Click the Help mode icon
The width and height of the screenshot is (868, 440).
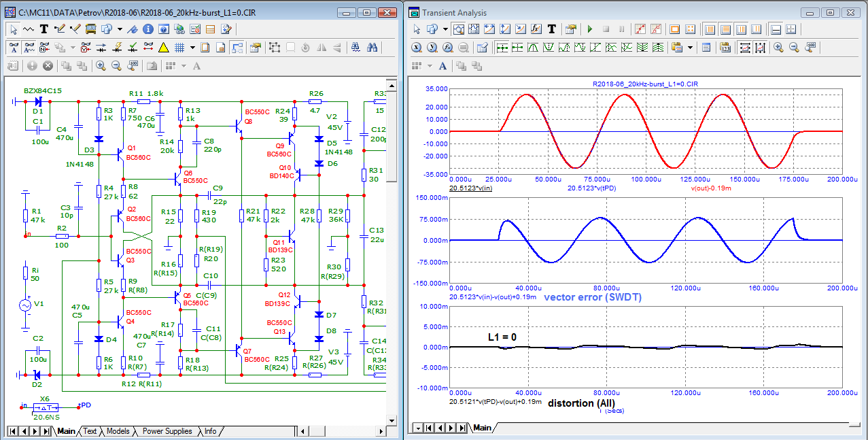click(x=164, y=29)
